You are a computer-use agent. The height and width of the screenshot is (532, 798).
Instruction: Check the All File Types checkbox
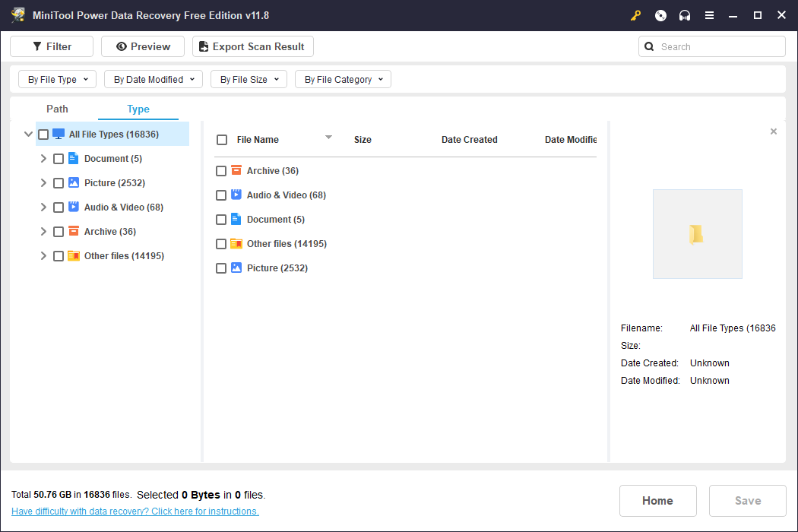[43, 135]
